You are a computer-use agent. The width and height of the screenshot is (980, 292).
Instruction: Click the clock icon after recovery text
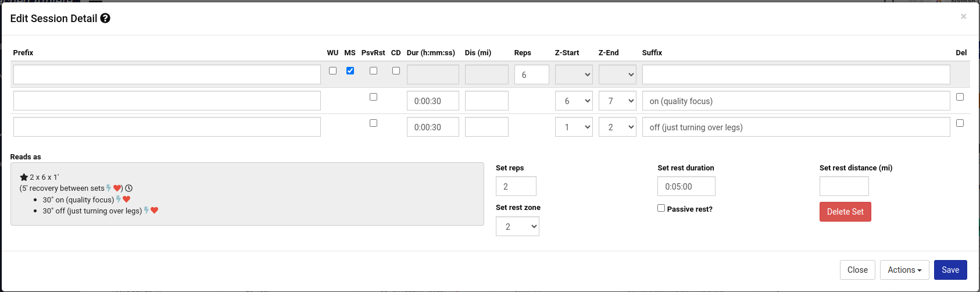click(129, 188)
